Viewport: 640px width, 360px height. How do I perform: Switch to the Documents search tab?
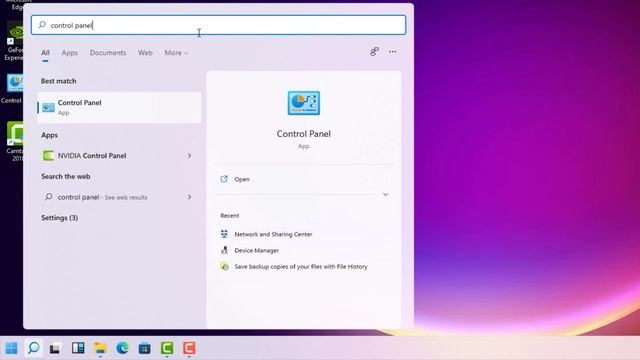pos(108,53)
